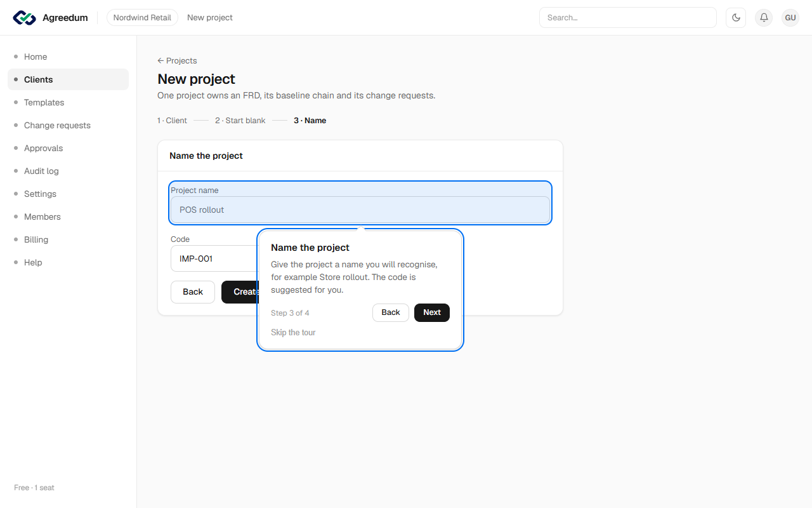Open Clients in the sidebar
812x508 pixels.
pyautogui.click(x=68, y=79)
